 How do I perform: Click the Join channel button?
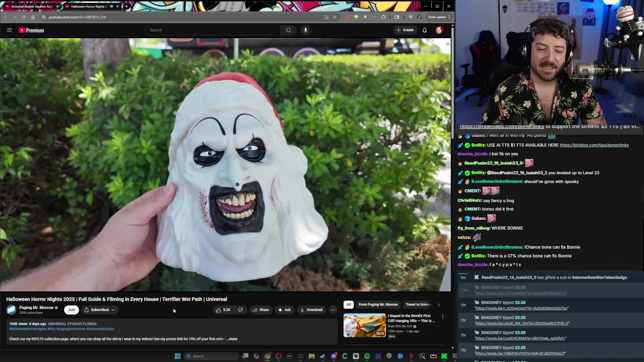click(x=71, y=310)
